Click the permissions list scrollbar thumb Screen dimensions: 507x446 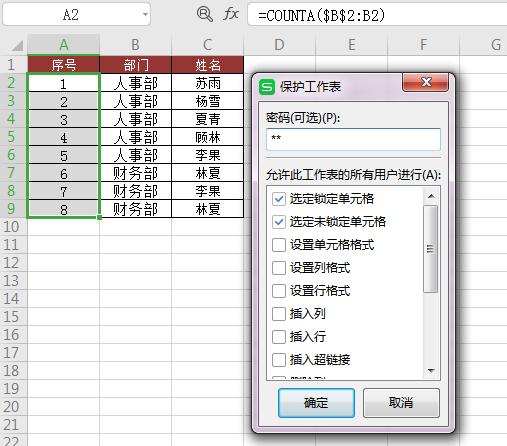[x=431, y=249]
